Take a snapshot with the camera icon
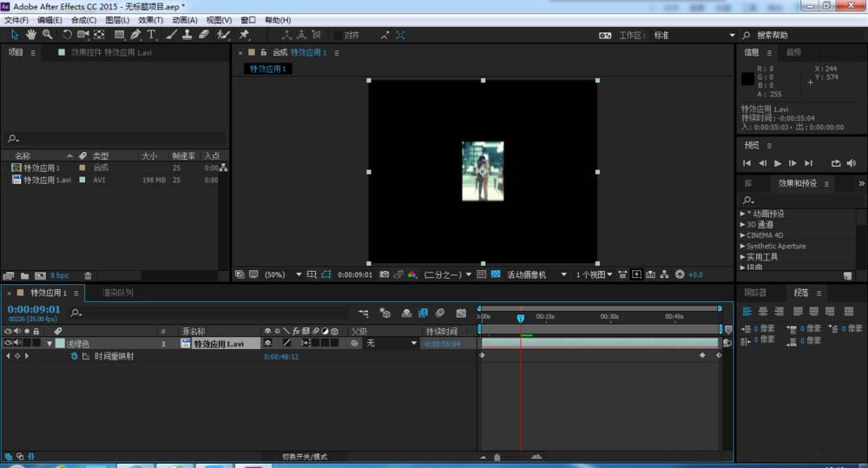Screen dimensions: 868x468 (385, 274)
